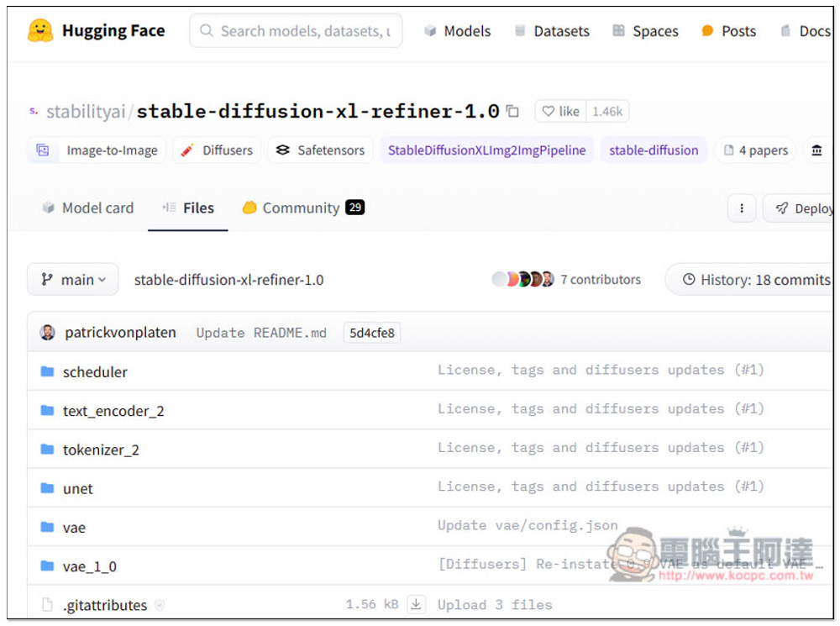Click the 1.56 kB file size
Image resolution: width=840 pixels, height=626 pixels.
coord(372,604)
